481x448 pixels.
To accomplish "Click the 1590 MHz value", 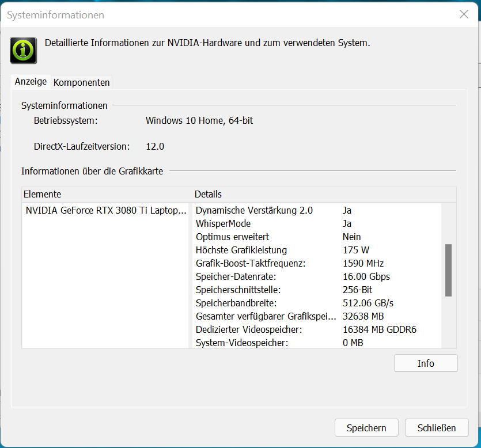I will [363, 263].
